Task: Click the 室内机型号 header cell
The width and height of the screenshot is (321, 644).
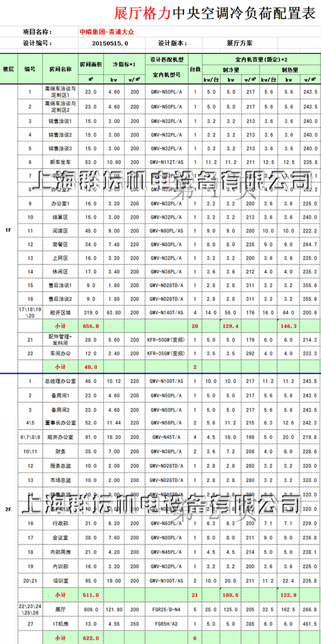Action: coord(167,75)
